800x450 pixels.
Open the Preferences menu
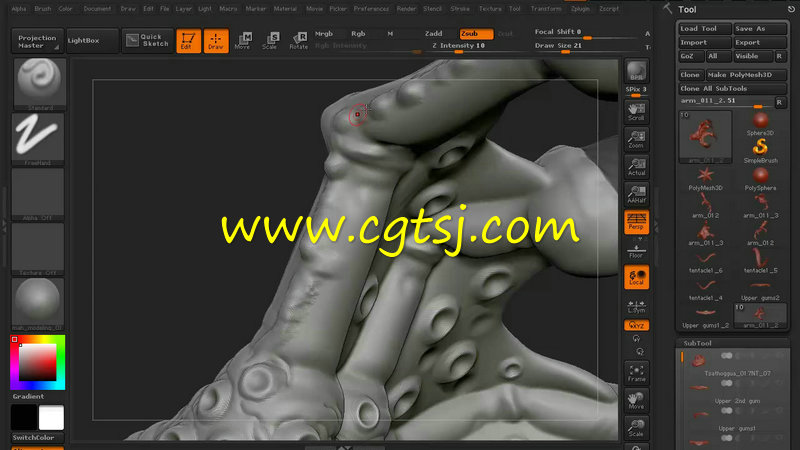(x=371, y=9)
